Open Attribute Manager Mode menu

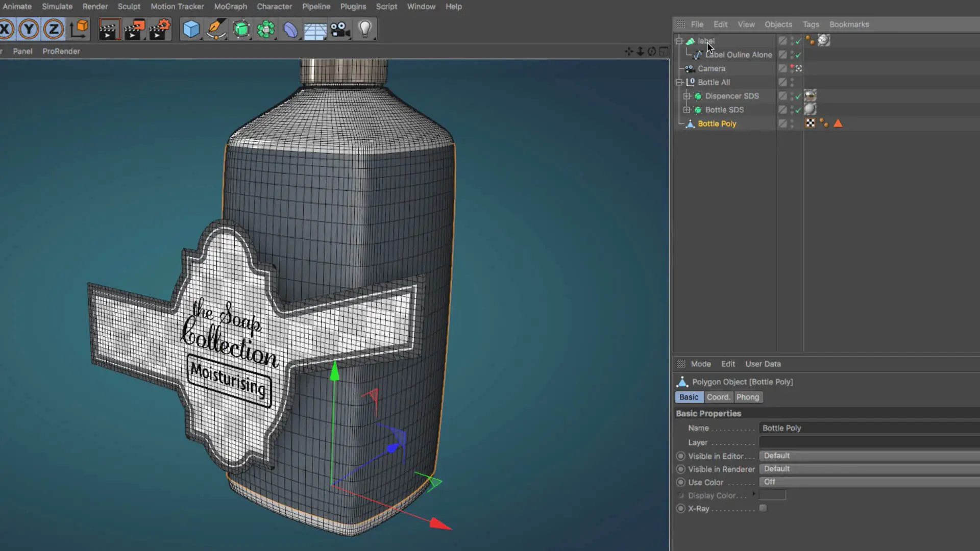pos(701,364)
